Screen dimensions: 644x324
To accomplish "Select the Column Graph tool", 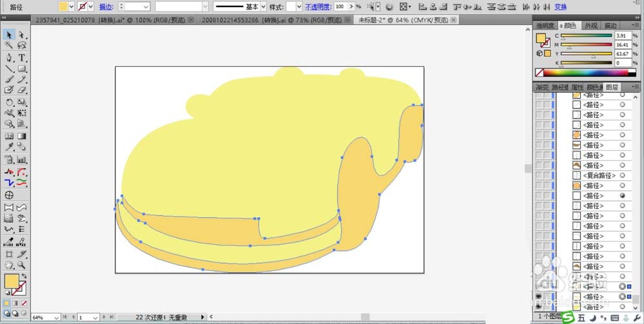I will pyautogui.click(x=22, y=159).
